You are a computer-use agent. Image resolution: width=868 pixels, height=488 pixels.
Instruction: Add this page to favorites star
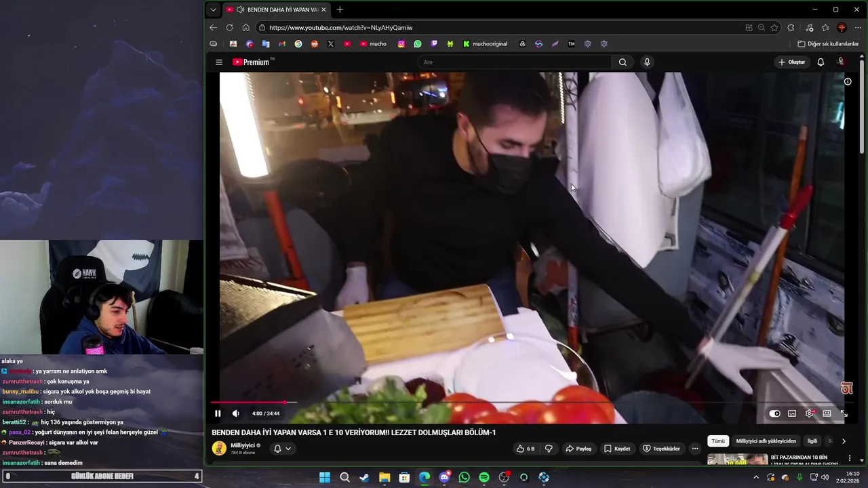coord(774,28)
